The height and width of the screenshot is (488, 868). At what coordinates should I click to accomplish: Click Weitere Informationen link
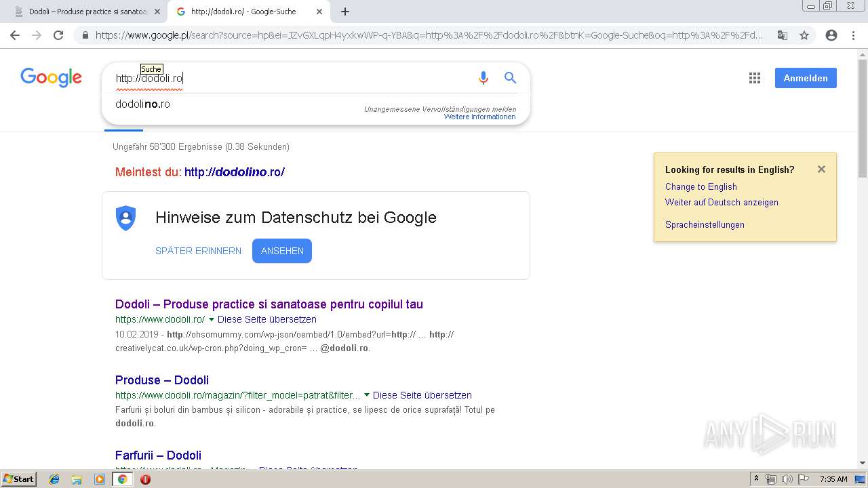coord(479,117)
